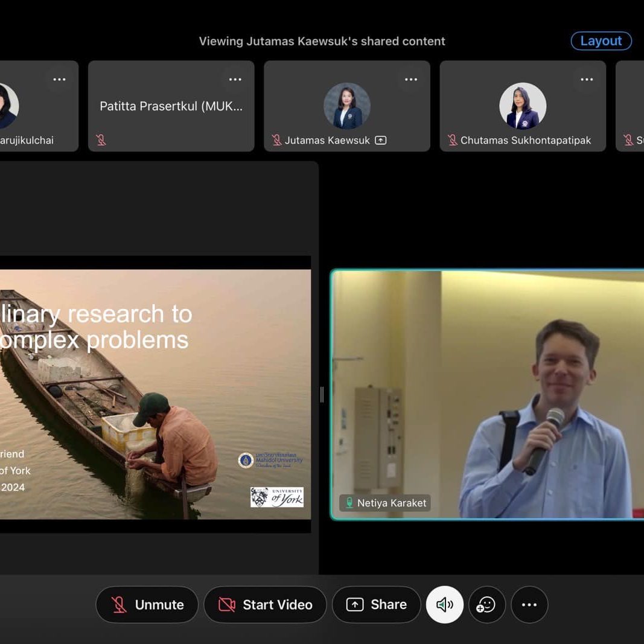Start your video camera
Image resolution: width=644 pixels, height=644 pixels.
click(x=265, y=604)
